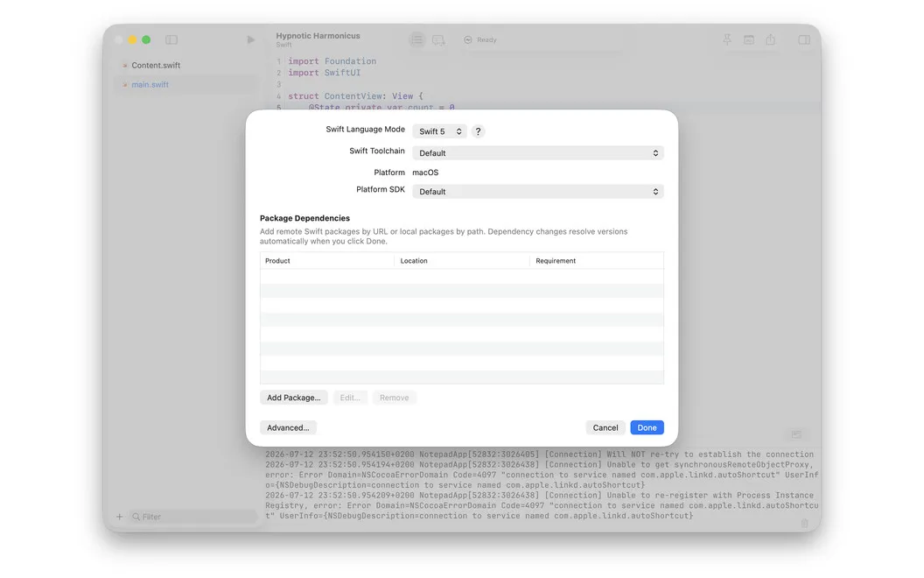
Task: Click the Ready status indicator
Action: 480,39
